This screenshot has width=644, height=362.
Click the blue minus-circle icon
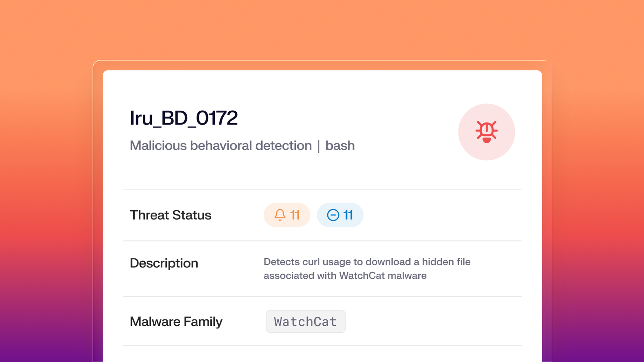(x=333, y=215)
